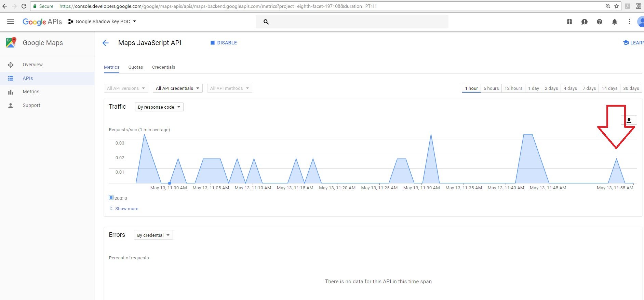Screen dimensions: 644x300
Task: Select the 6 hours time range
Action: click(491, 88)
